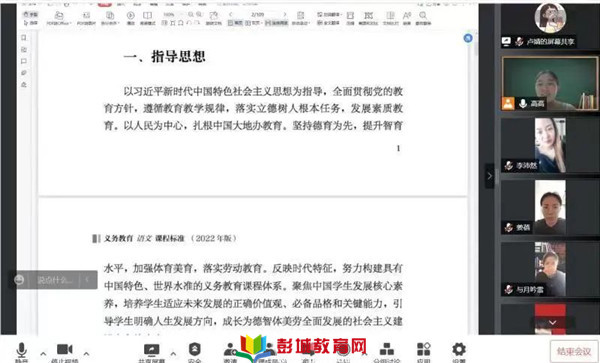Select the participant thumbnail with green chalkboard
Screen dimensions: 600x363
click(550, 84)
